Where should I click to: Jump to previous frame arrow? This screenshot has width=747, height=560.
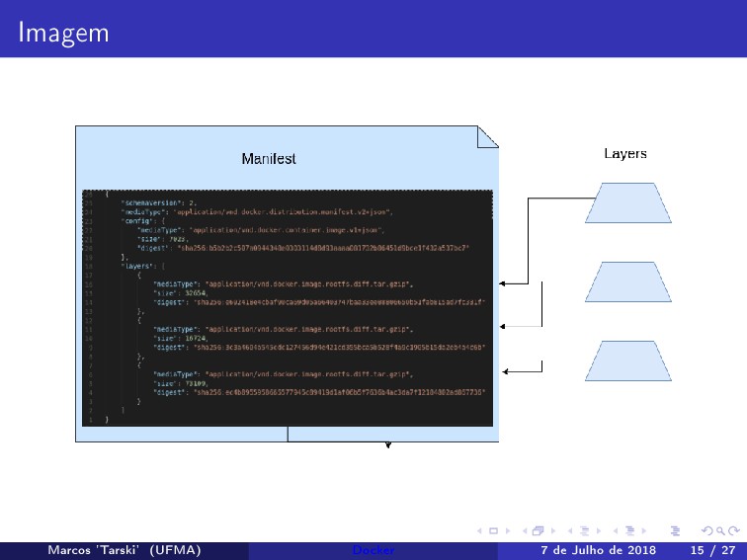coord(525,530)
